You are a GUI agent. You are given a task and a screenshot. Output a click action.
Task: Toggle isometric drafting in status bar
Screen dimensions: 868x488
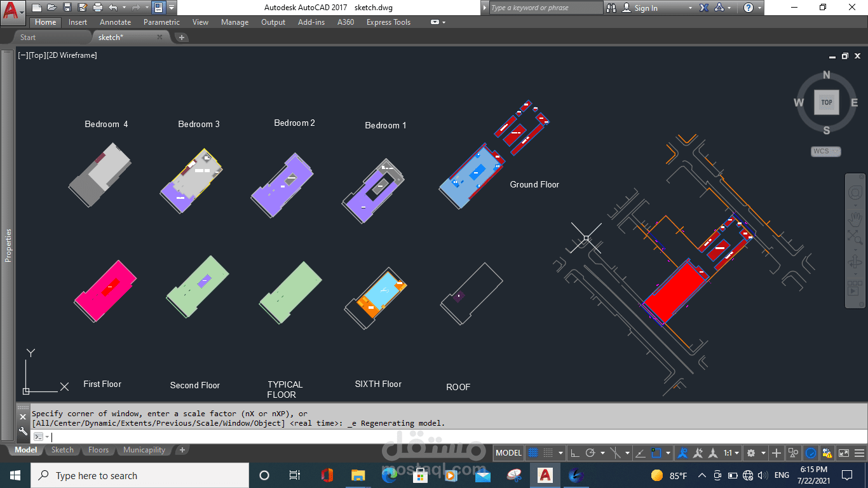pos(616,453)
